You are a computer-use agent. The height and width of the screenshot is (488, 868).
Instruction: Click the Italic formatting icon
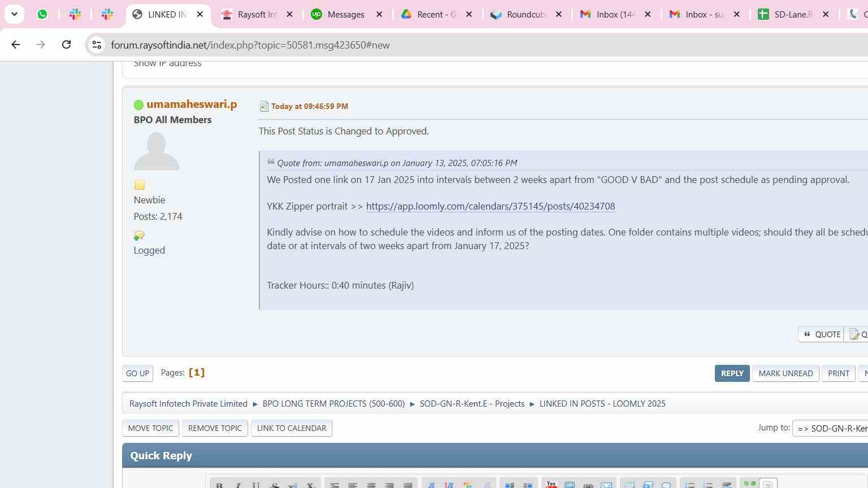[x=238, y=485]
